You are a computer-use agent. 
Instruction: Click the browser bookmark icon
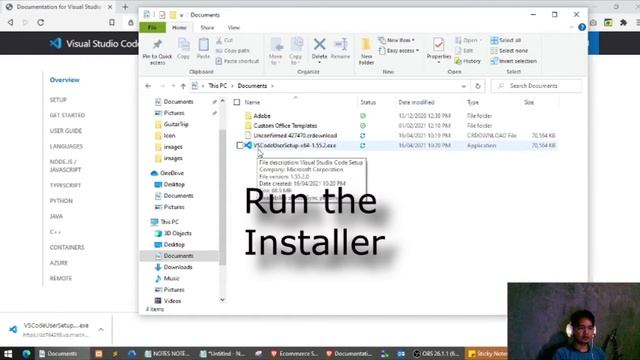coord(112,22)
